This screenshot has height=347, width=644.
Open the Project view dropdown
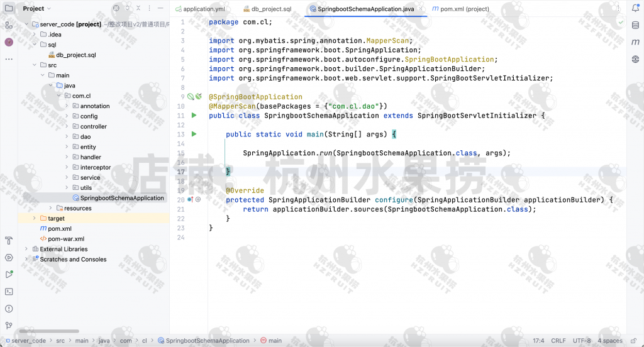(37, 9)
